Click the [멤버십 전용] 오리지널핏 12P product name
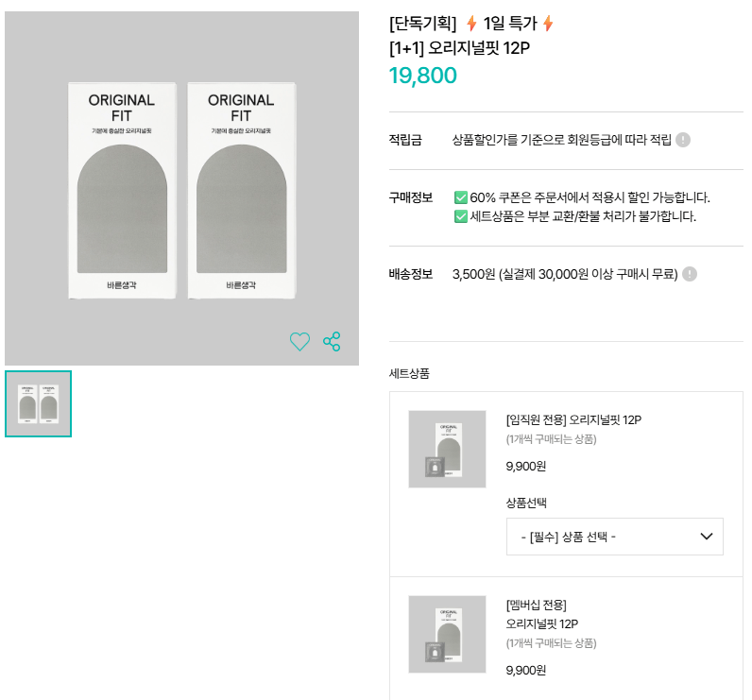 542,614
